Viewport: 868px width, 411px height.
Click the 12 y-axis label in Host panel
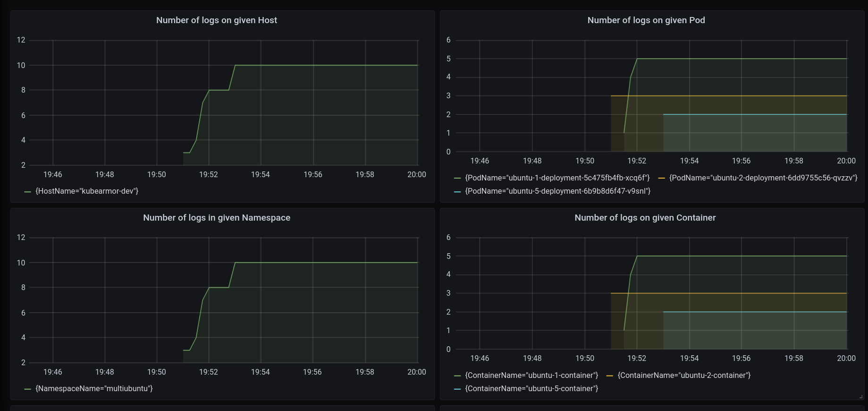pyautogui.click(x=21, y=40)
